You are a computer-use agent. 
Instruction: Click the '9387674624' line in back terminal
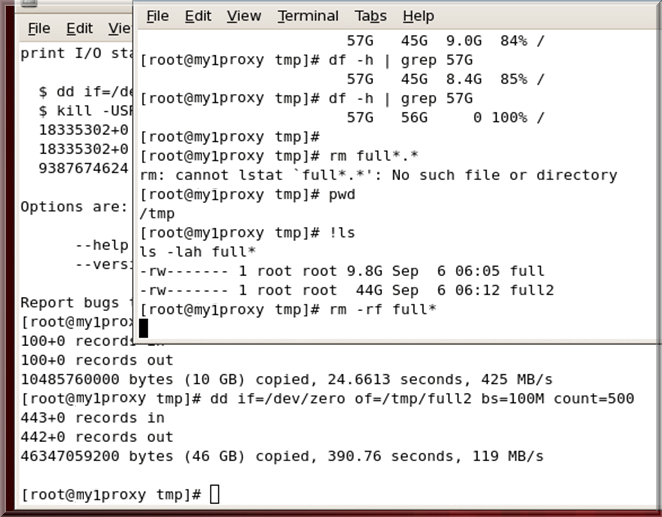point(83,168)
